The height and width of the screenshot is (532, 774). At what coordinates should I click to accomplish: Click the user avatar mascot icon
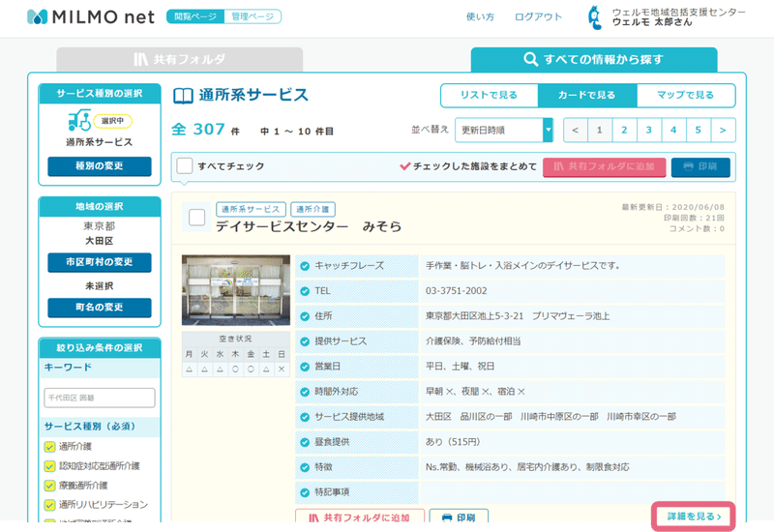pyautogui.click(x=595, y=17)
